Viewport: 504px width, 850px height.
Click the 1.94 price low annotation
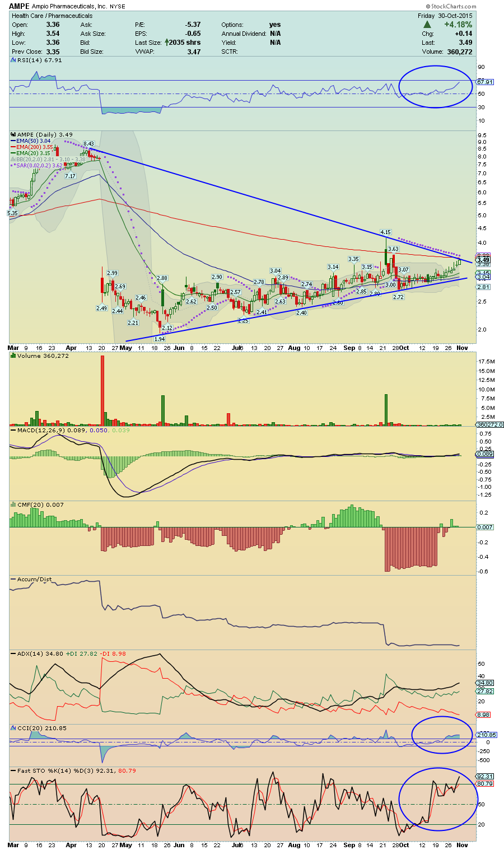[160, 339]
